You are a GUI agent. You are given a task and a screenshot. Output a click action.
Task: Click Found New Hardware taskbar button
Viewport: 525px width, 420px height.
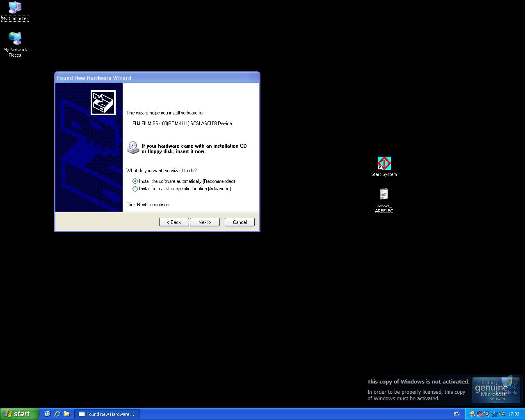107,414
